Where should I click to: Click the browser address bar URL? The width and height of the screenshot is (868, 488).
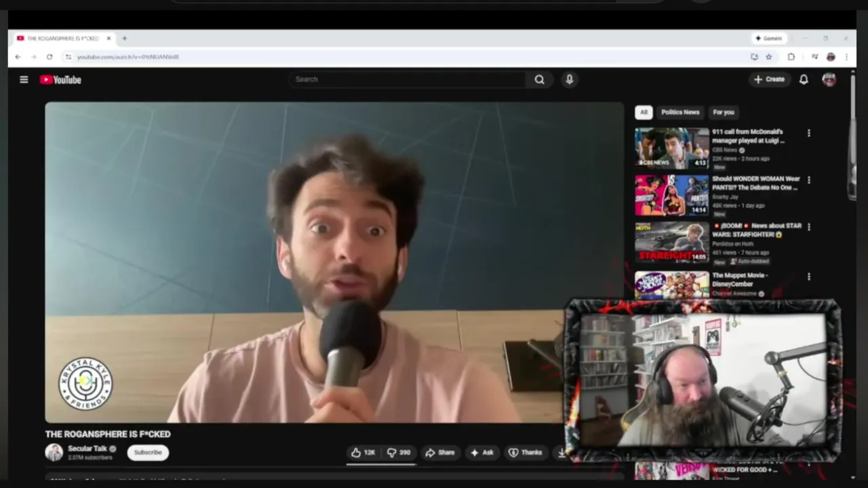point(128,57)
